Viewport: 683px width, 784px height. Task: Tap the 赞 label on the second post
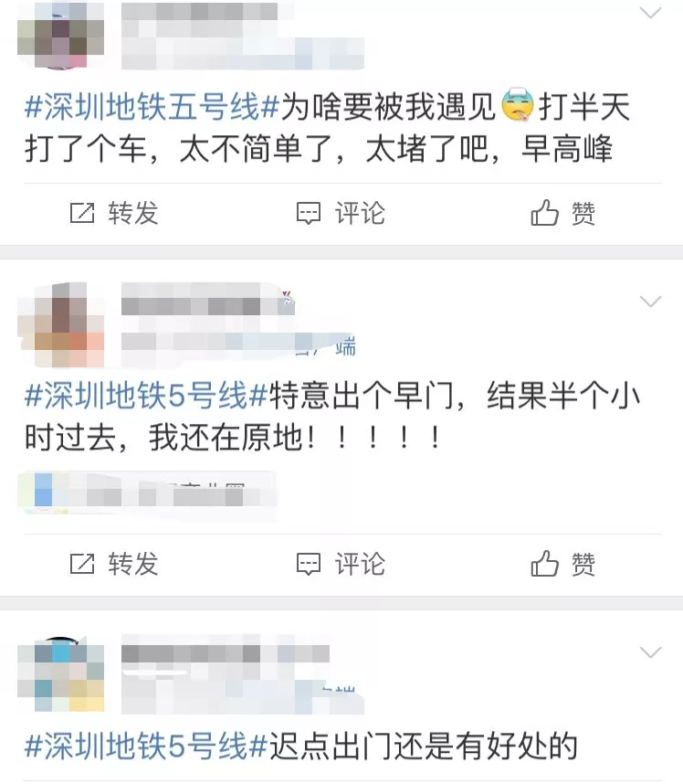click(x=583, y=564)
